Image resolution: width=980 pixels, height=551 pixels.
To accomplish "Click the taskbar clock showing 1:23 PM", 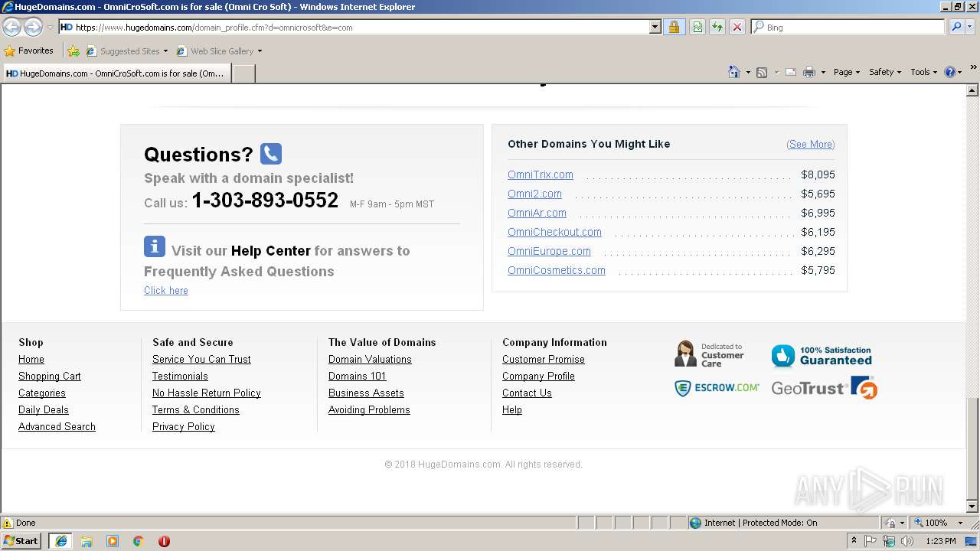I will tap(941, 541).
